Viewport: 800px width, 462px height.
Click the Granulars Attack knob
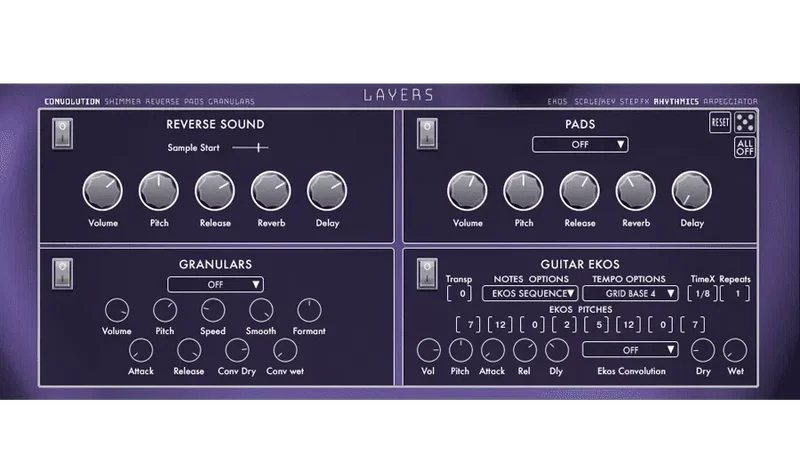(141, 351)
